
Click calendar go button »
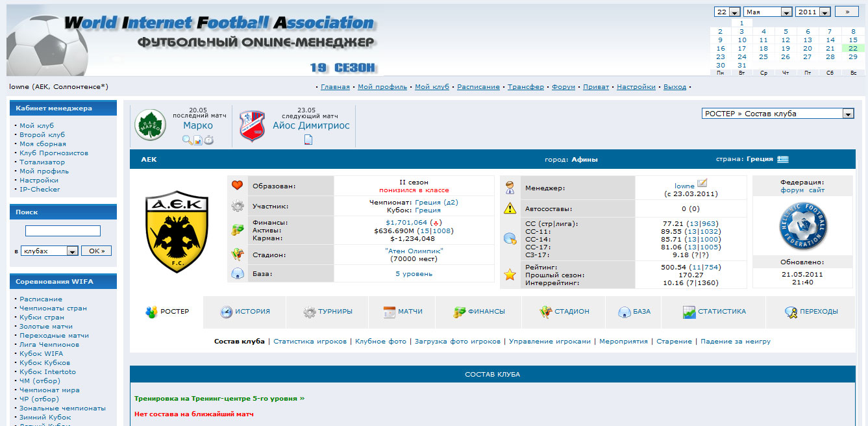point(847,12)
